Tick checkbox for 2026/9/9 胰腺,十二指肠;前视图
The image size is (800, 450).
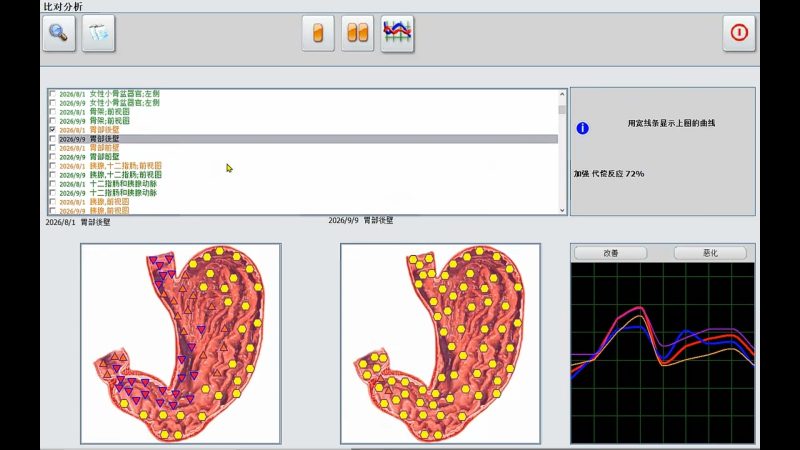(53, 175)
